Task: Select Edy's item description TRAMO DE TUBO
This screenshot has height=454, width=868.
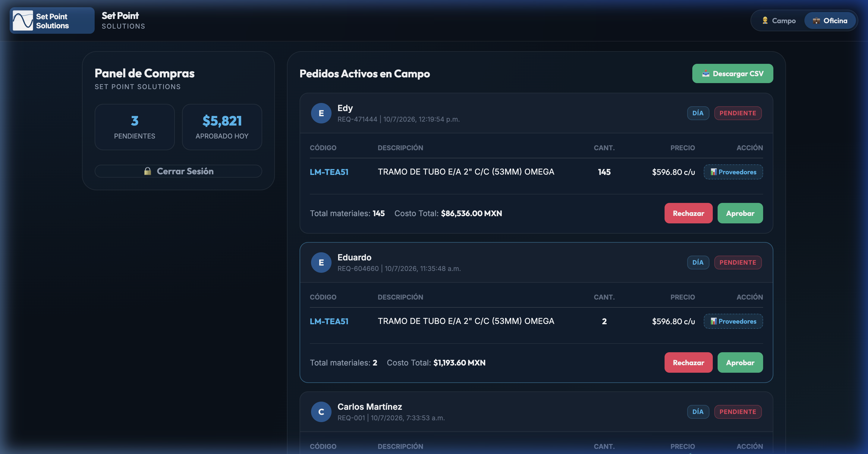Action: 466,172
